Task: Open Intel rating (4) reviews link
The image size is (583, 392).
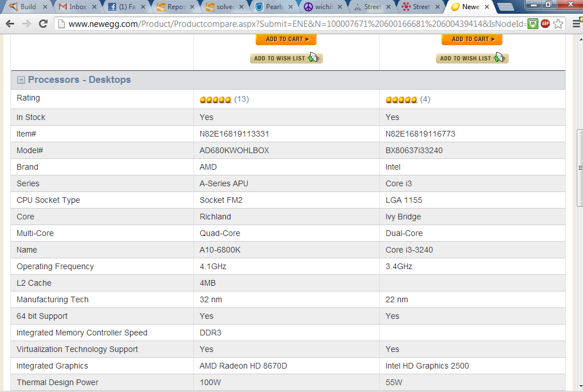Action: 425,99
